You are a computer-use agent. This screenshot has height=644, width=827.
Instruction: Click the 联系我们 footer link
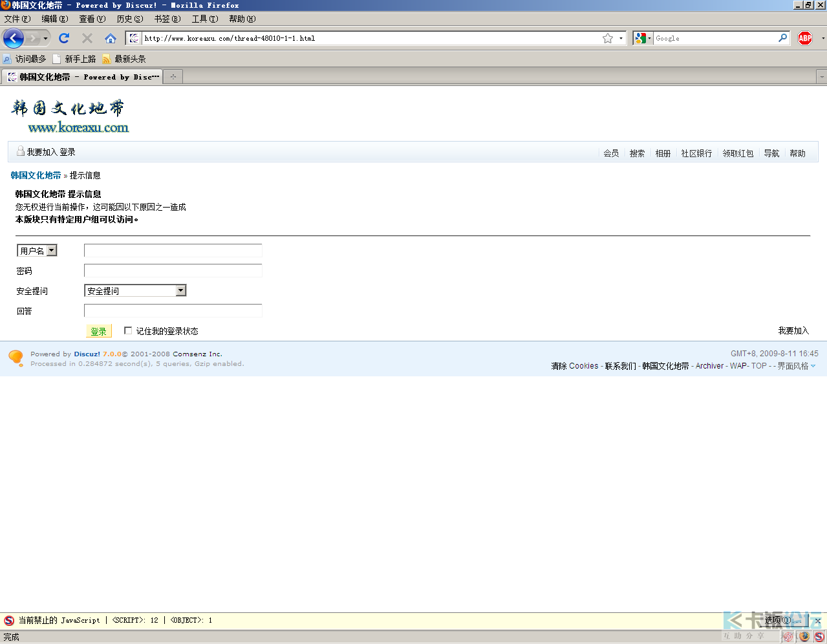(x=621, y=366)
